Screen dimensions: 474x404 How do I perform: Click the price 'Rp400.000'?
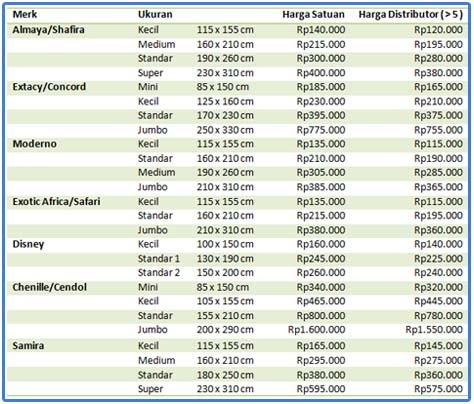(321, 73)
